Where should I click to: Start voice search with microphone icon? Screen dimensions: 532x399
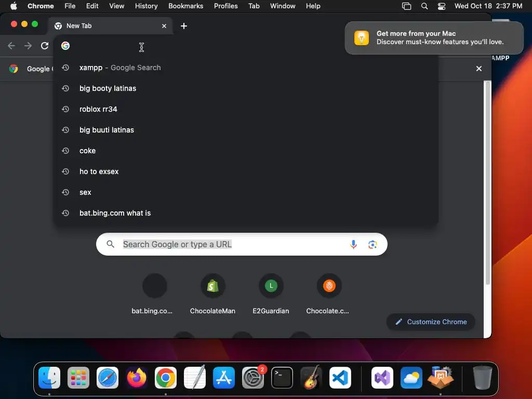point(353,245)
